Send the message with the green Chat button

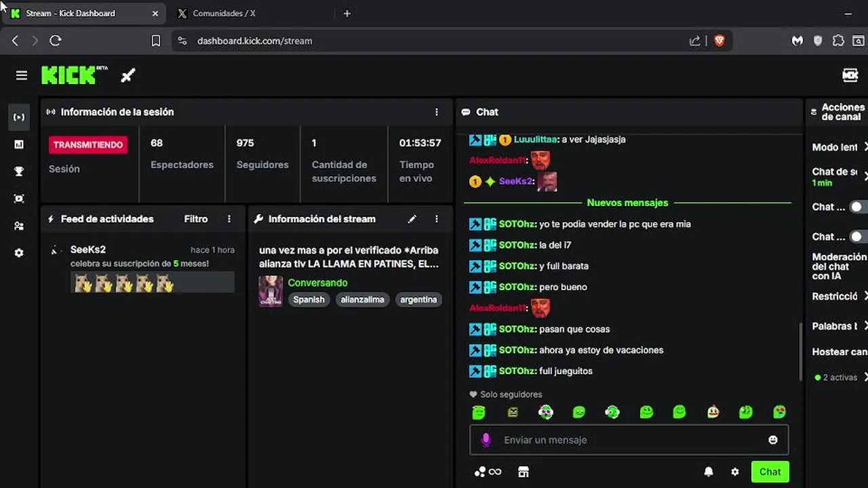[770, 472]
